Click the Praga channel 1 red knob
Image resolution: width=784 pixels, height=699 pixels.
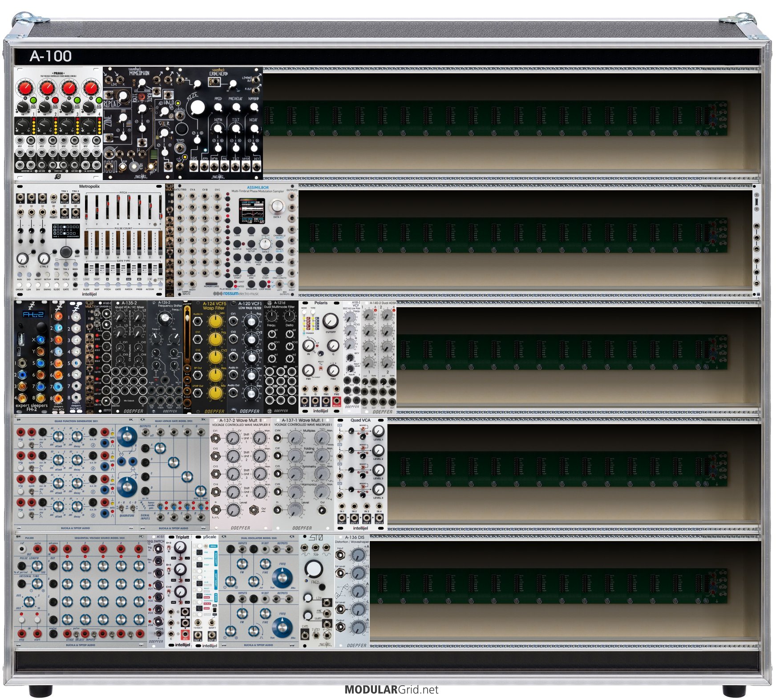[25, 88]
